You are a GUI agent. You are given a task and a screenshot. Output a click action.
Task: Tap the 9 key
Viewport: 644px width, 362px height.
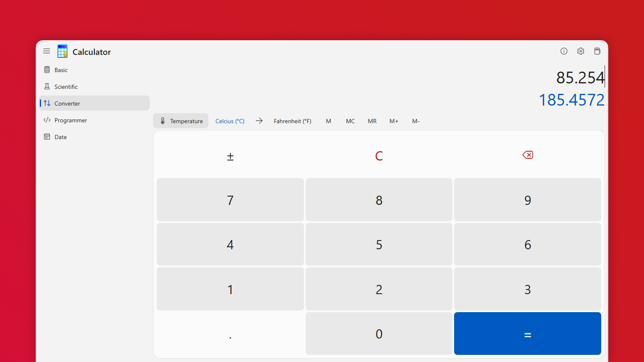tap(527, 200)
